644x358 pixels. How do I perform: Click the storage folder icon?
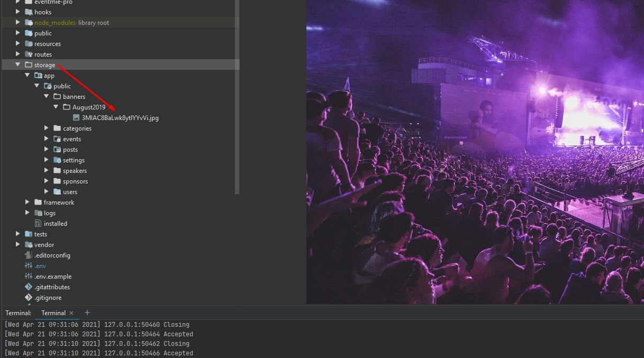coord(29,65)
